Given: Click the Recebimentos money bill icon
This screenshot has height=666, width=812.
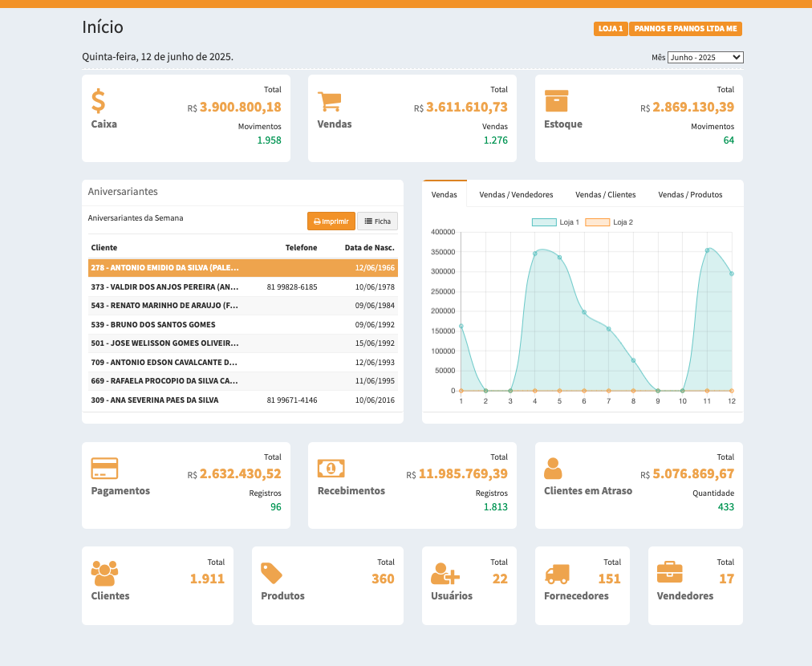Looking at the screenshot, I should tap(331, 468).
